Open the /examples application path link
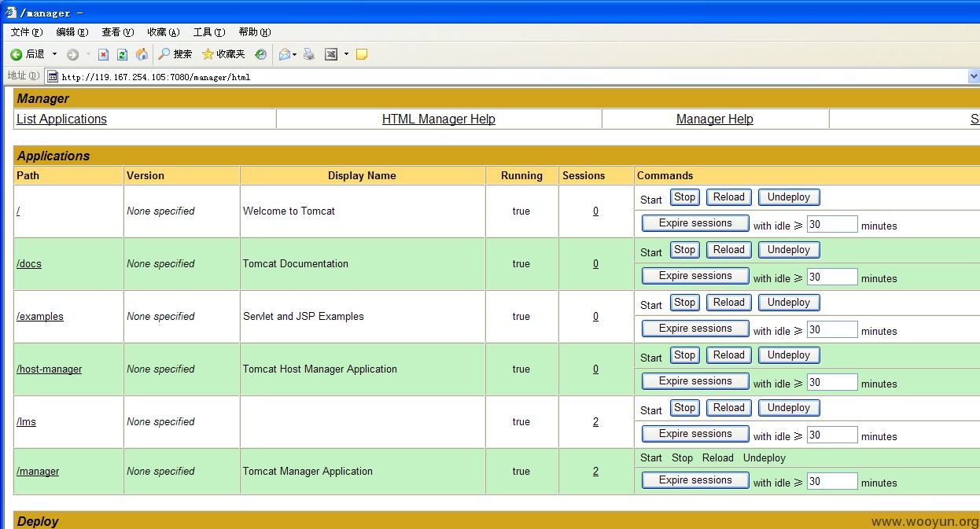 click(40, 316)
